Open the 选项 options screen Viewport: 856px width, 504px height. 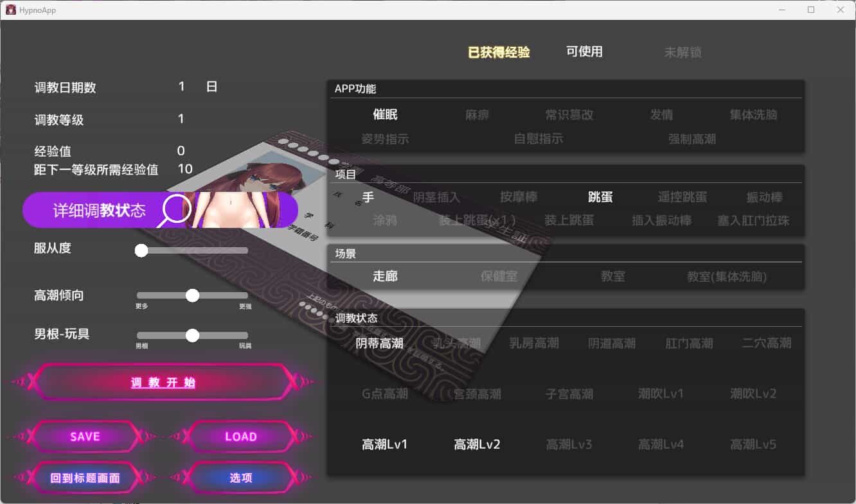pyautogui.click(x=241, y=478)
